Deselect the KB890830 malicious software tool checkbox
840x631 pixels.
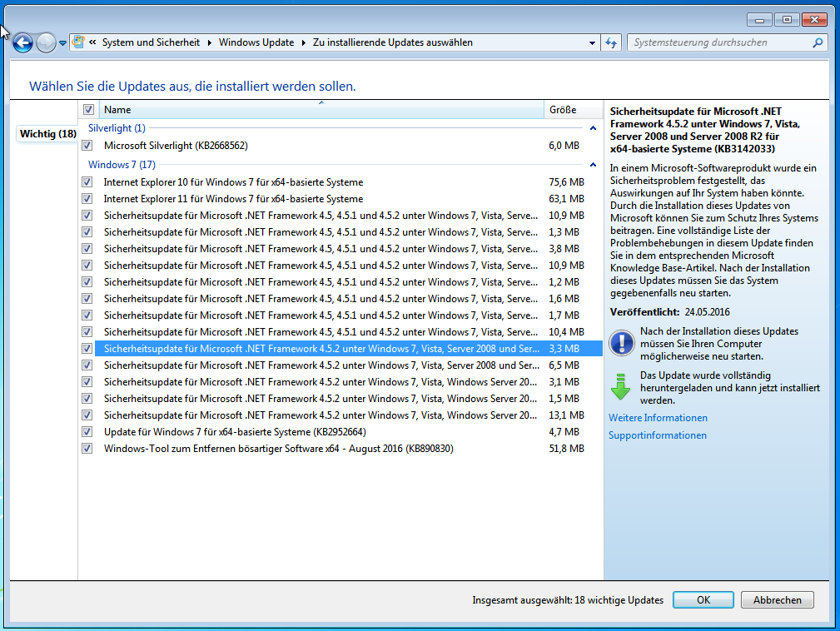point(87,449)
